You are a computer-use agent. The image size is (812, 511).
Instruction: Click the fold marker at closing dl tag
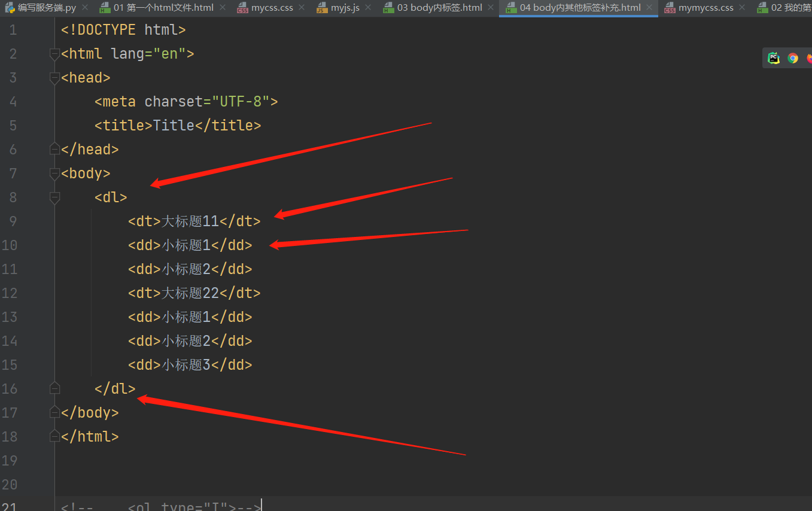point(54,389)
